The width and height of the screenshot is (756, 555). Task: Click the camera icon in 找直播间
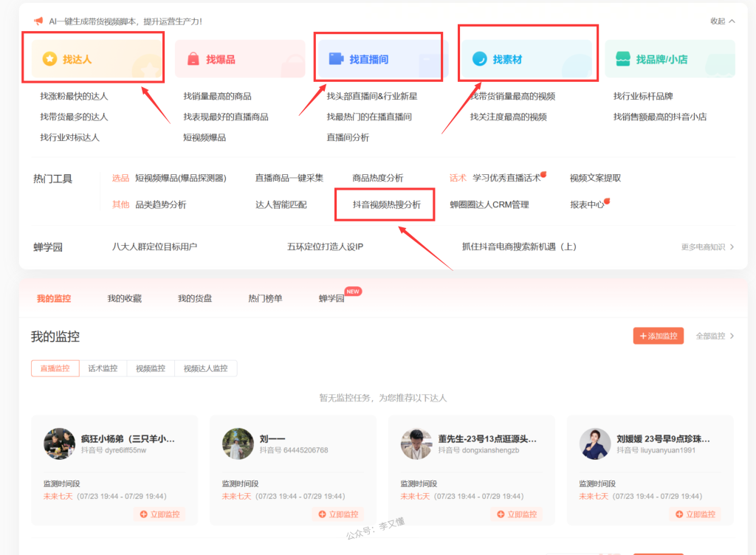[x=336, y=59]
